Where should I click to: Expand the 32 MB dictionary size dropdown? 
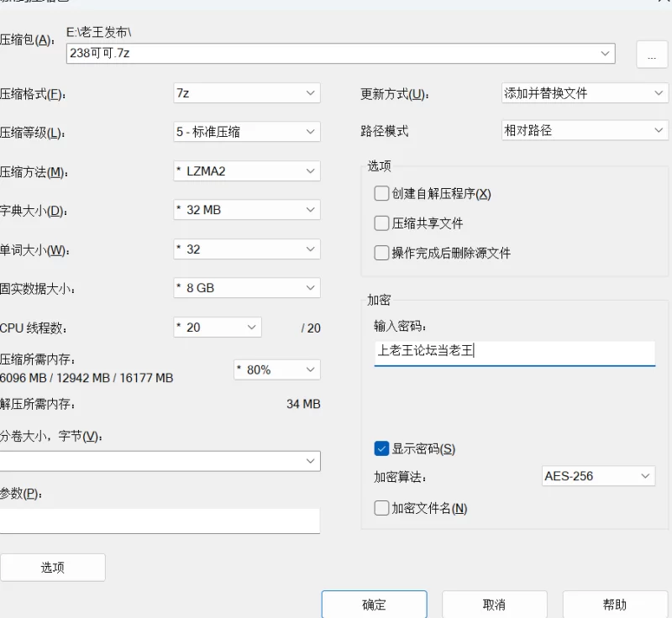246,210
